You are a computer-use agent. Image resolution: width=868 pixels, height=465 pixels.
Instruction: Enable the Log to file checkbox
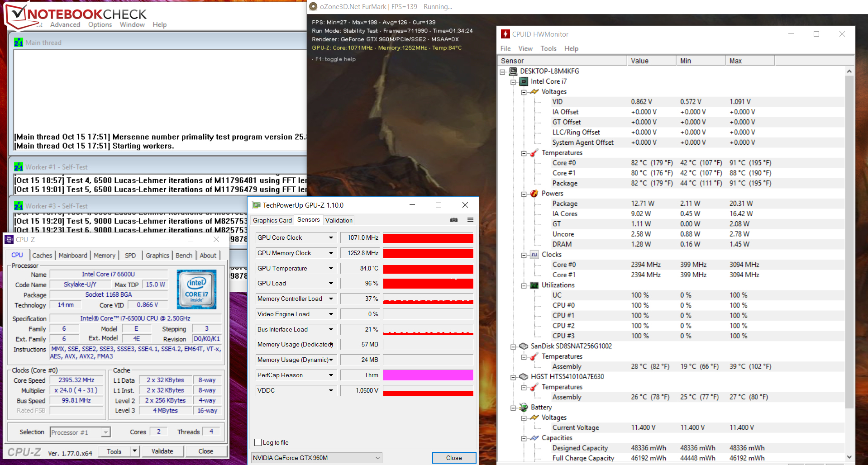258,442
